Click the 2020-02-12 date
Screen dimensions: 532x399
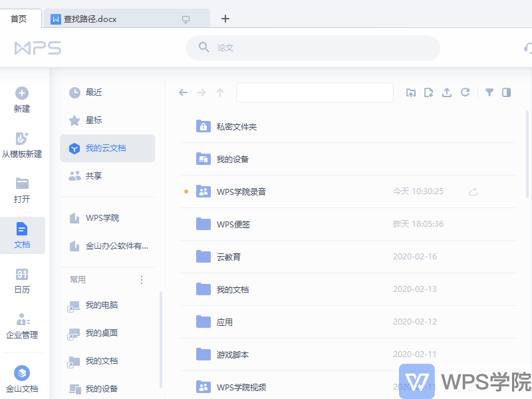414,322
